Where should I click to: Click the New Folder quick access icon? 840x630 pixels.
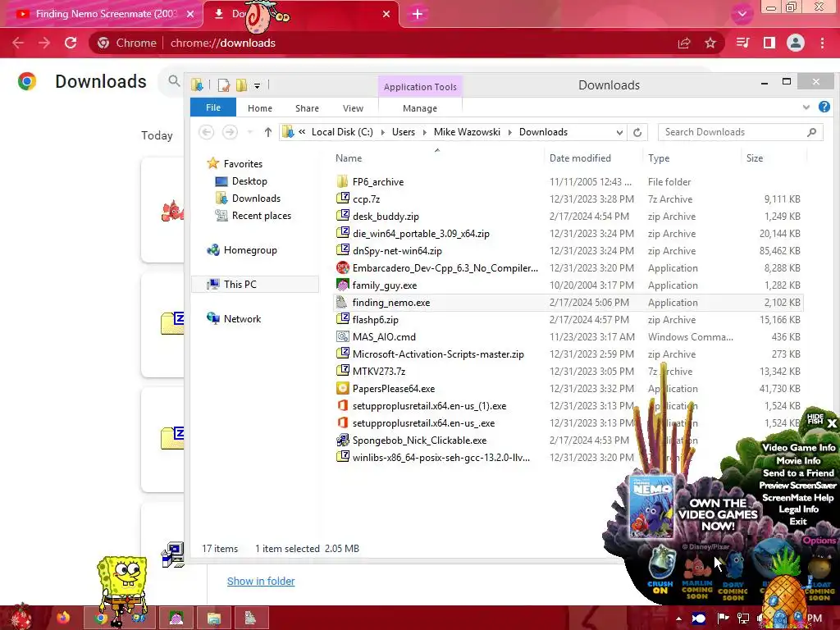pos(242,85)
